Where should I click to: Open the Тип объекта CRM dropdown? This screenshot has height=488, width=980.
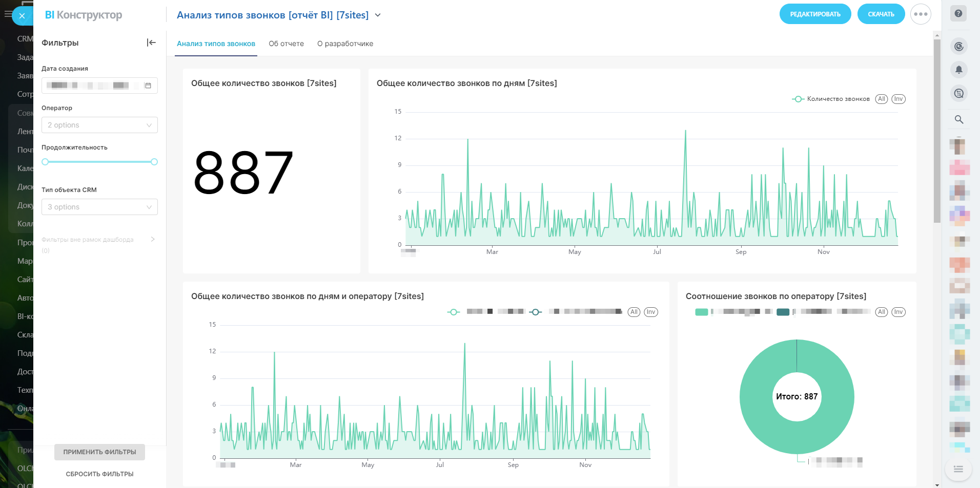pyautogui.click(x=99, y=207)
